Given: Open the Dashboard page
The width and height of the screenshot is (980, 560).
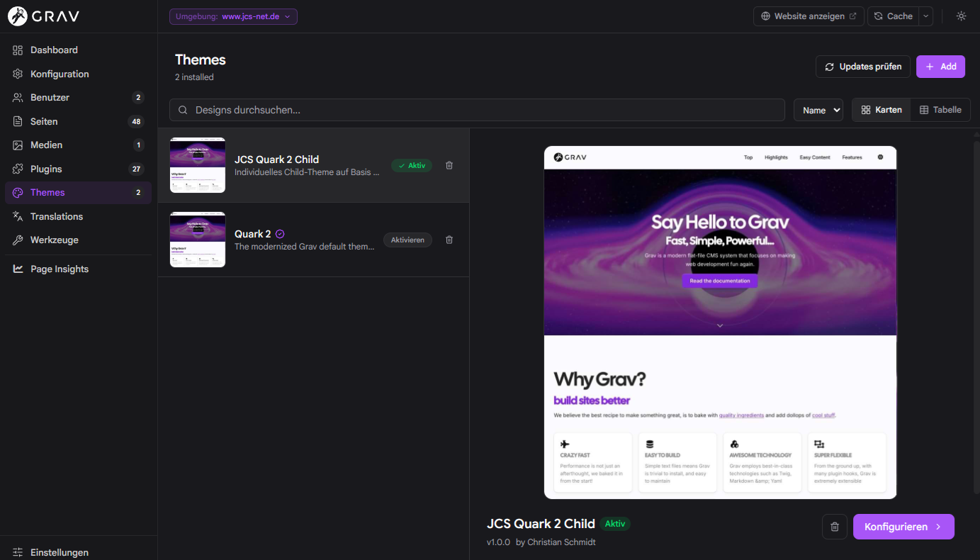Looking at the screenshot, I should pyautogui.click(x=78, y=50).
